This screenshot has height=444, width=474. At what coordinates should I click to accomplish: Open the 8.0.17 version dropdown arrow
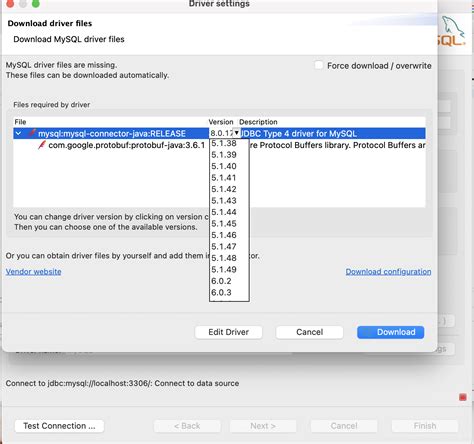coord(236,133)
